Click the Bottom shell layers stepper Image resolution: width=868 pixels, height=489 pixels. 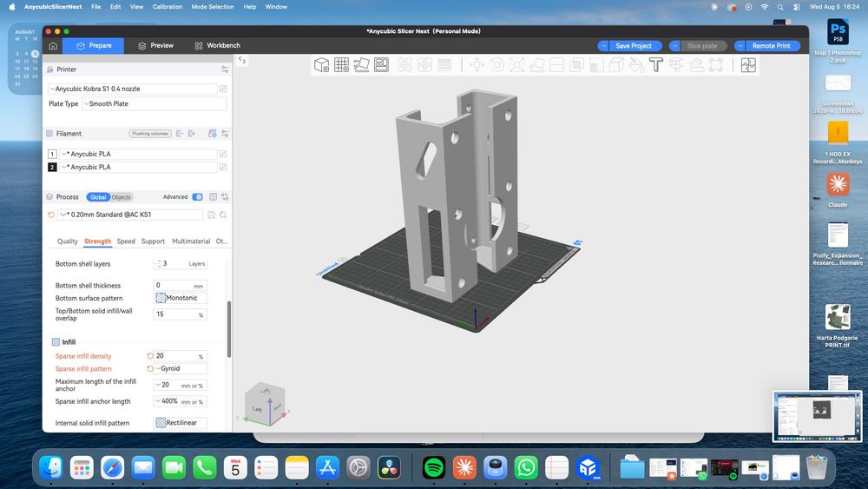click(x=159, y=263)
